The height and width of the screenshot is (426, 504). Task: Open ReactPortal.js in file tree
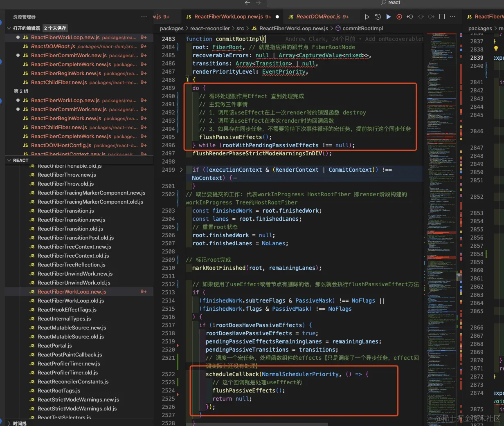(x=79, y=345)
